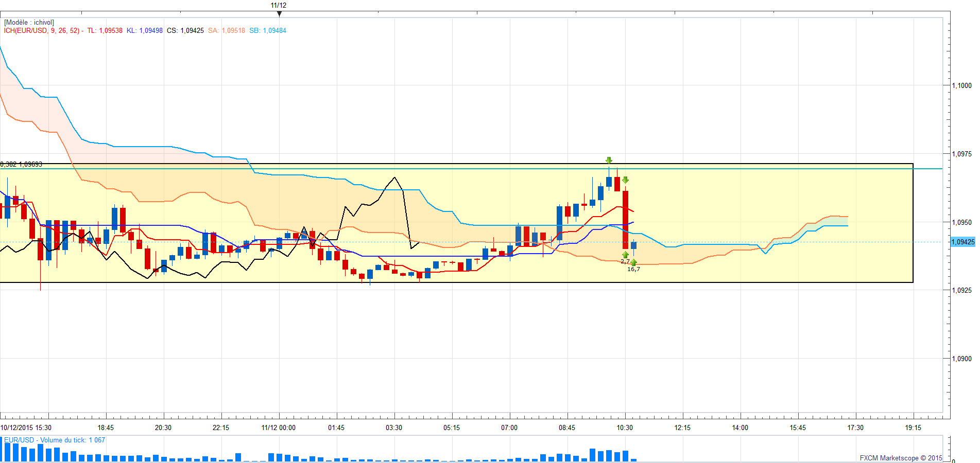Click the Modèle : ichivol label
Screen dimensions: 980x463
(29, 23)
